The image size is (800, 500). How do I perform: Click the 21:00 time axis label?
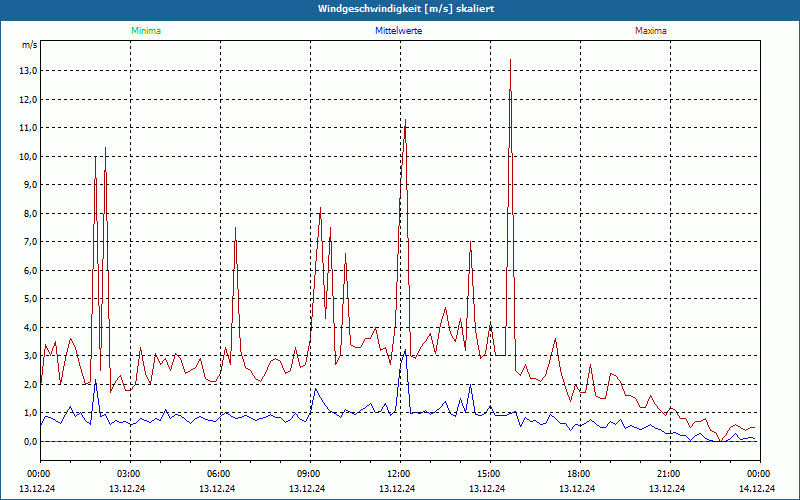coord(670,474)
